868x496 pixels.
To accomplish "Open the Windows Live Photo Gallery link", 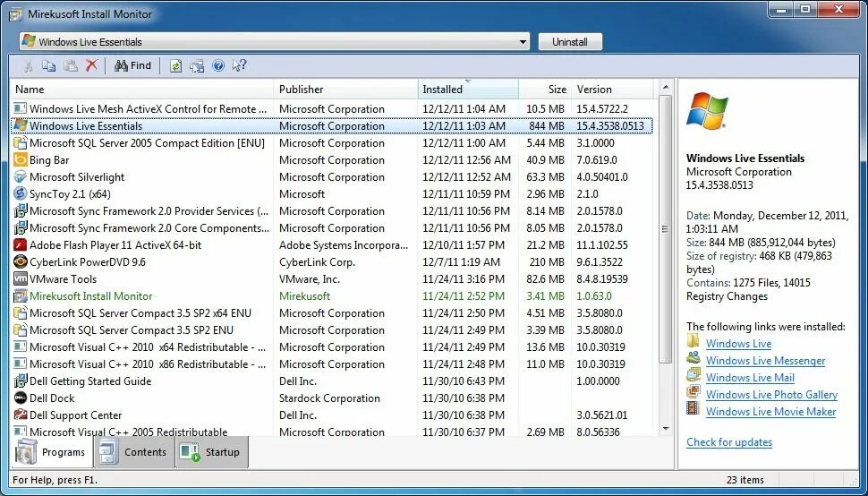I will tap(771, 395).
